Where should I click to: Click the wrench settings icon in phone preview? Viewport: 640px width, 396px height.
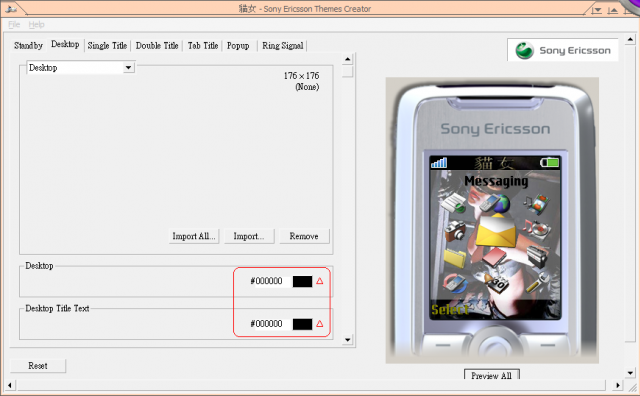537,283
